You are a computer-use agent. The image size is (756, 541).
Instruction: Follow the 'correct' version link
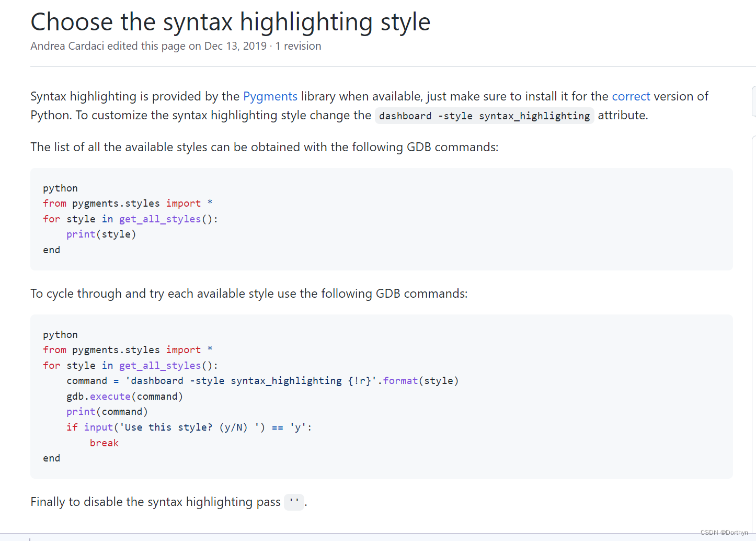[x=631, y=96]
